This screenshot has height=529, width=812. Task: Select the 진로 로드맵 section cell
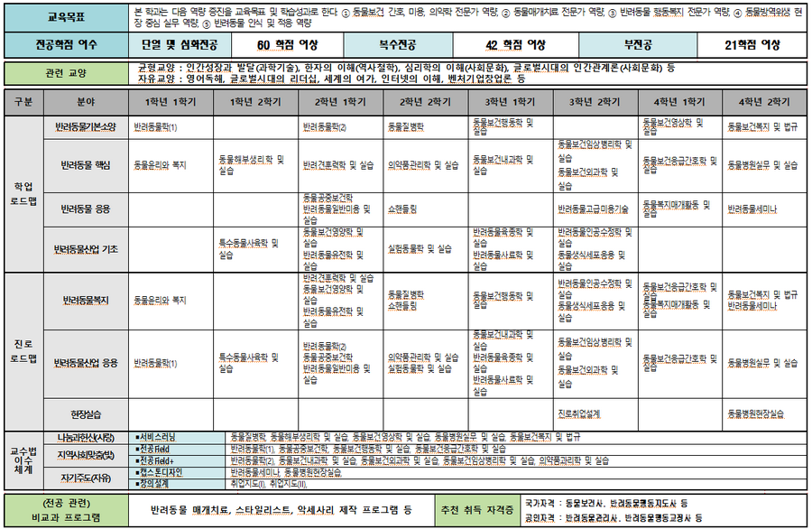coord(22,353)
